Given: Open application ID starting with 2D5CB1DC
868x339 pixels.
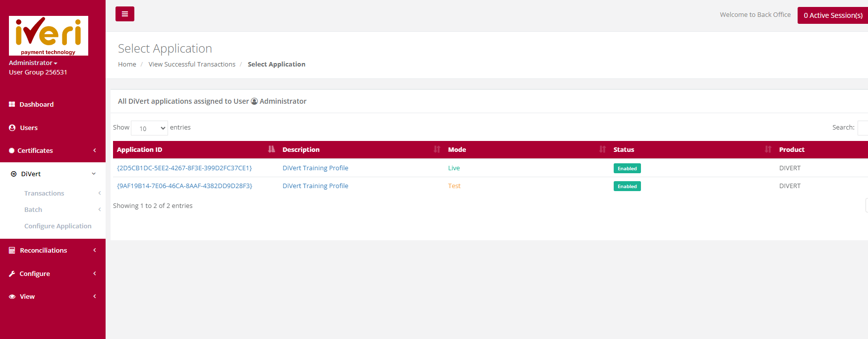Looking at the screenshot, I should point(184,168).
